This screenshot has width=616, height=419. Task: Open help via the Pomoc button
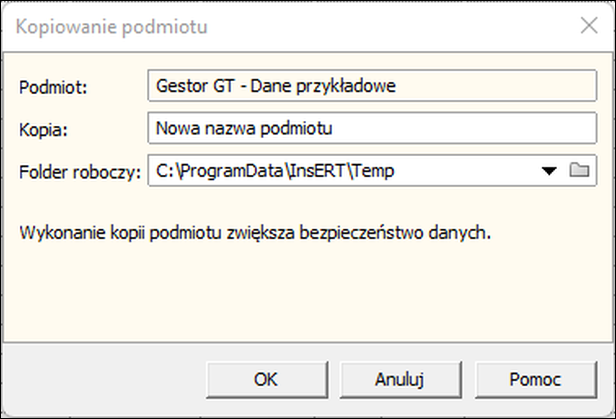535,380
